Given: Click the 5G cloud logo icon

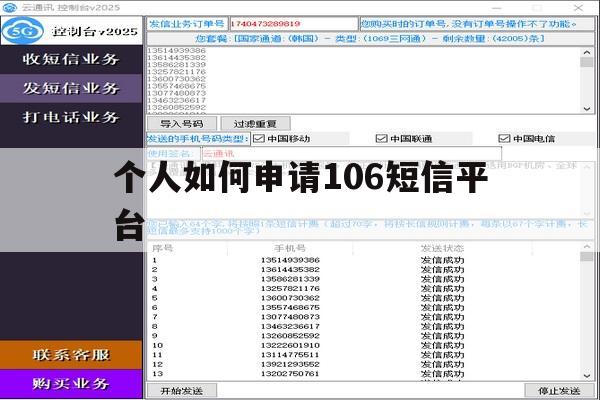Looking at the screenshot, I should pos(23,31).
